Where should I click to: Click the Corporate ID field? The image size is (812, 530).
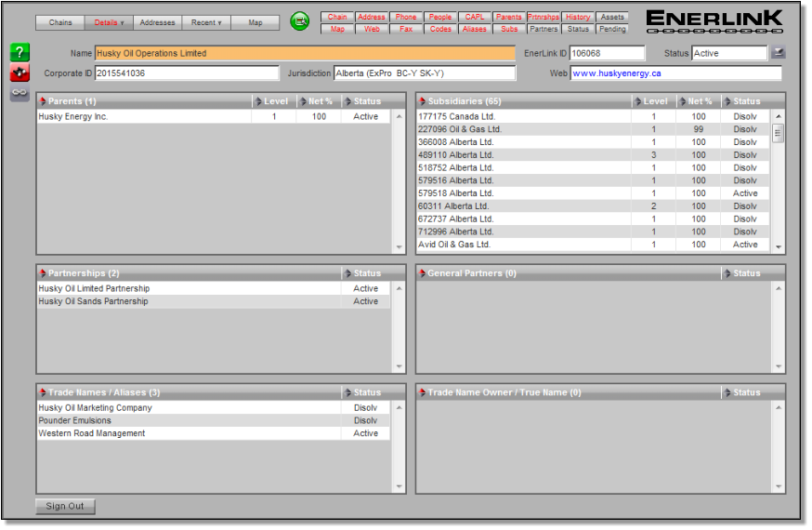tap(187, 73)
